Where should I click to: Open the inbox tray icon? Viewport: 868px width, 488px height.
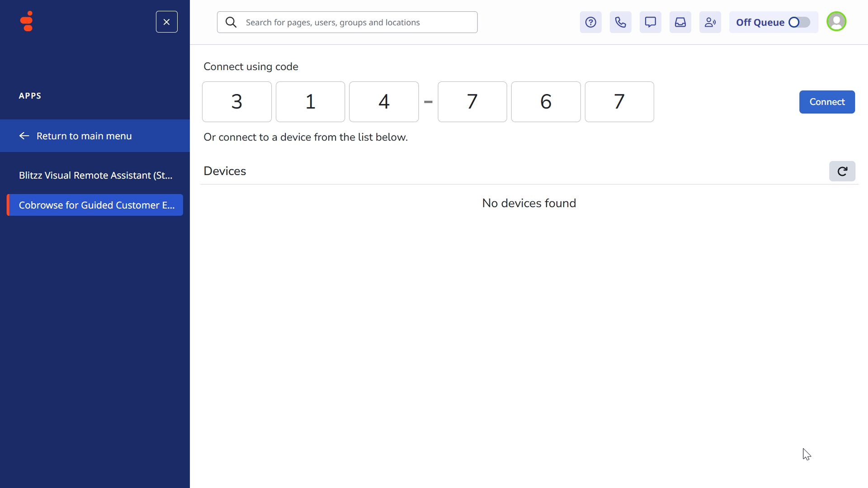click(x=680, y=22)
